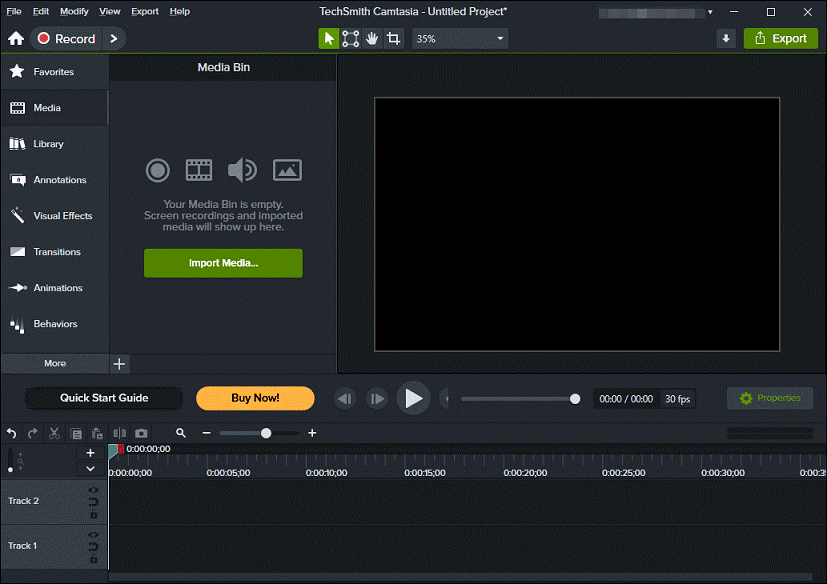Image resolution: width=827 pixels, height=584 pixels.
Task: Open the Properties panel
Action: (x=770, y=398)
